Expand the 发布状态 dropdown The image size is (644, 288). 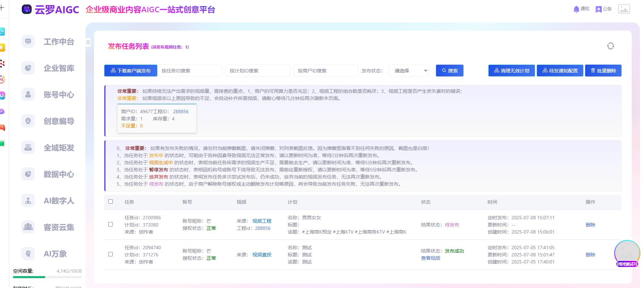[x=409, y=71]
